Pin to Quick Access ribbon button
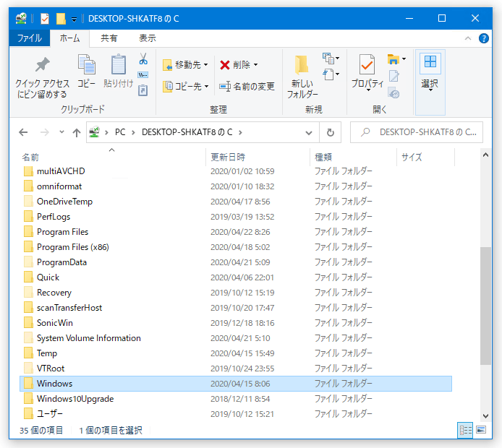The height and width of the screenshot is (448, 502). coord(42,77)
